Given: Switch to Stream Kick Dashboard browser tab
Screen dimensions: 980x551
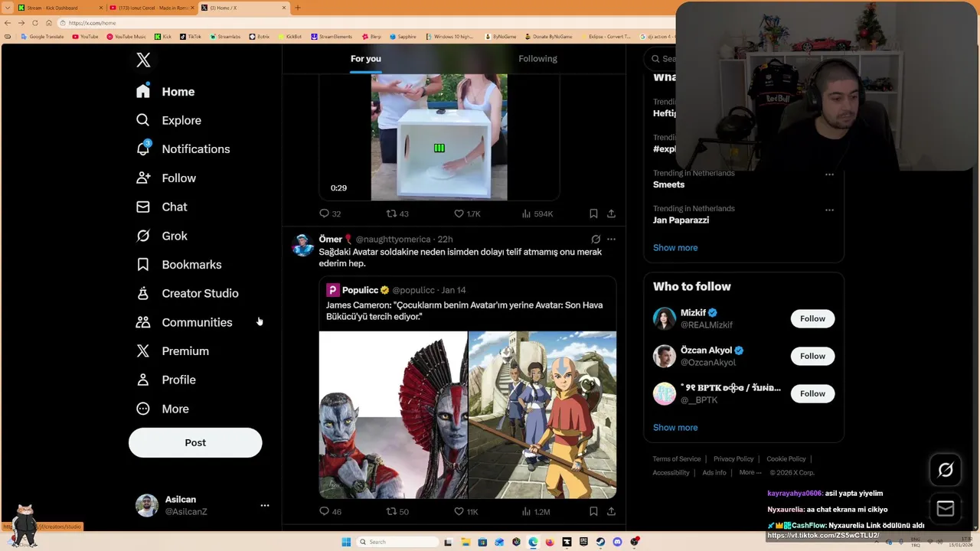Looking at the screenshot, I should pos(59,8).
